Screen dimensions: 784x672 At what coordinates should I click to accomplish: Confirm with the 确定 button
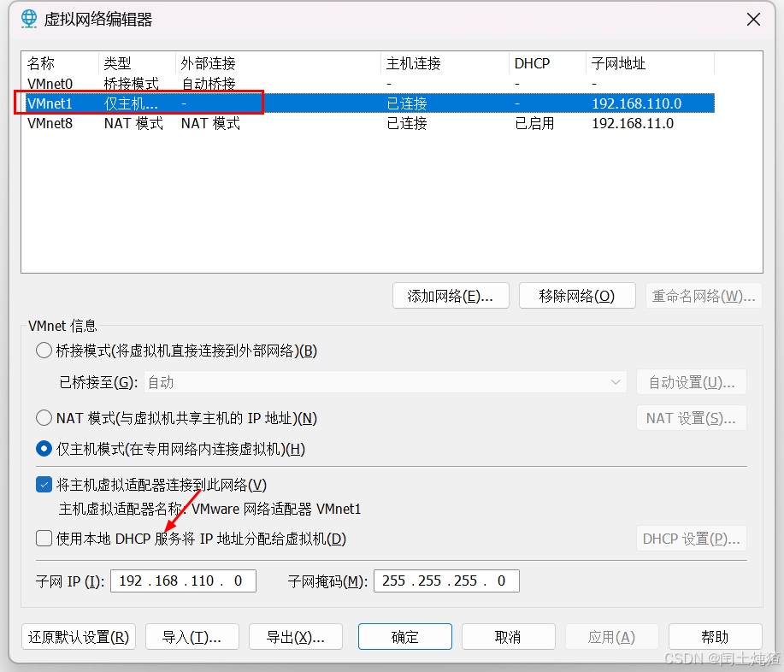point(405,636)
